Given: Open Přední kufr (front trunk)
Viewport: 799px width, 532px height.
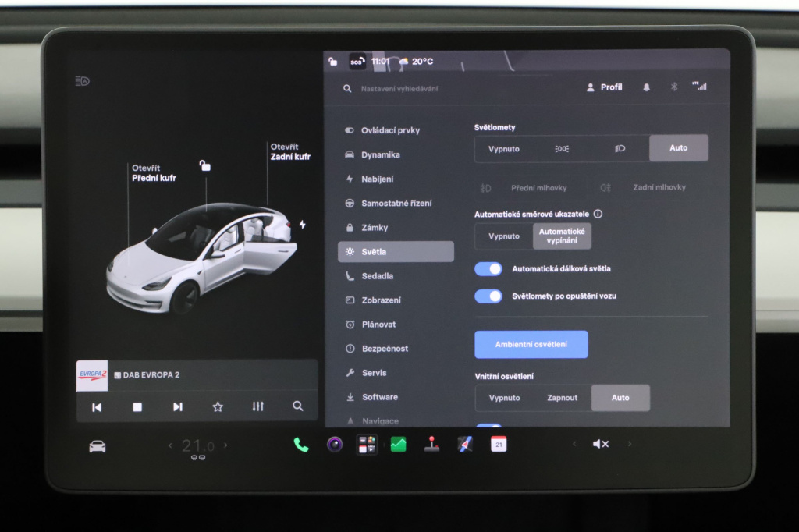Looking at the screenshot, I should 154,172.
